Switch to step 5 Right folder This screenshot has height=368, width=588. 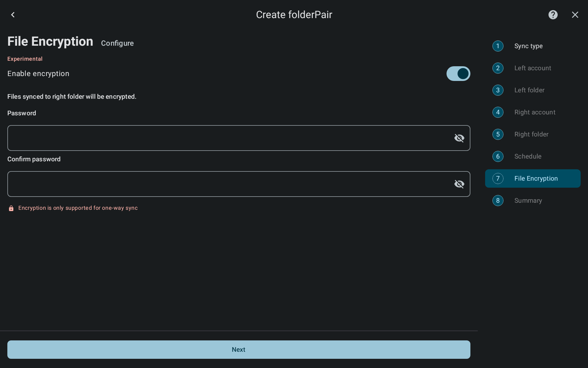(x=533, y=134)
